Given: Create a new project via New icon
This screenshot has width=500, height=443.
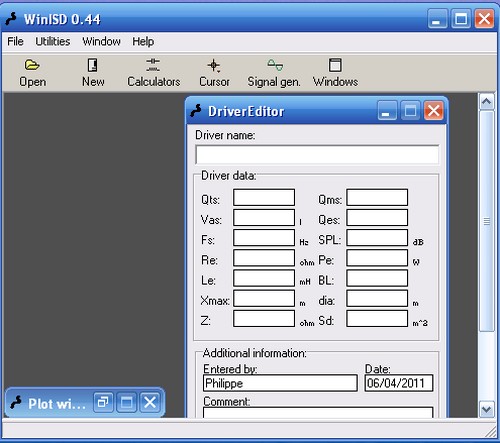Looking at the screenshot, I should pyautogui.click(x=93, y=73).
